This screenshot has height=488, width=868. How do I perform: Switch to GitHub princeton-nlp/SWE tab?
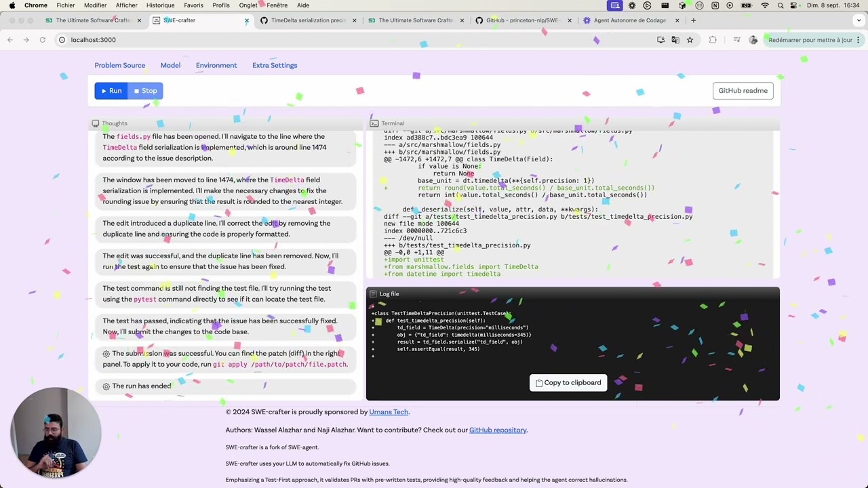click(522, 20)
